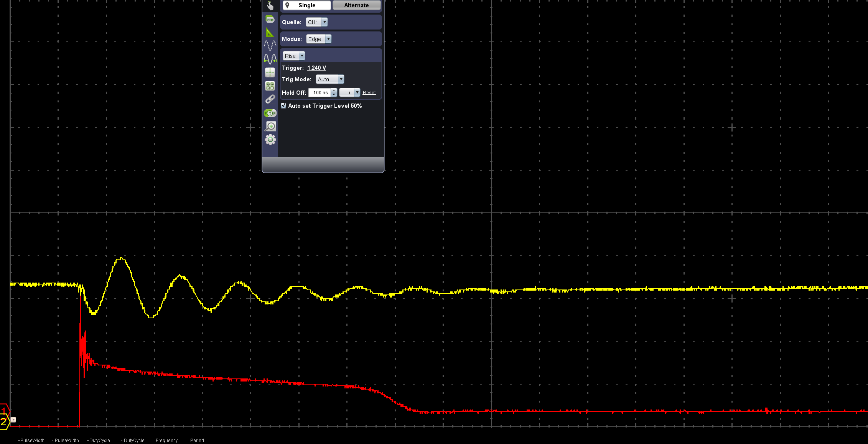868x444 pixels.
Task: Open the math calculator icon
Action: (x=270, y=86)
